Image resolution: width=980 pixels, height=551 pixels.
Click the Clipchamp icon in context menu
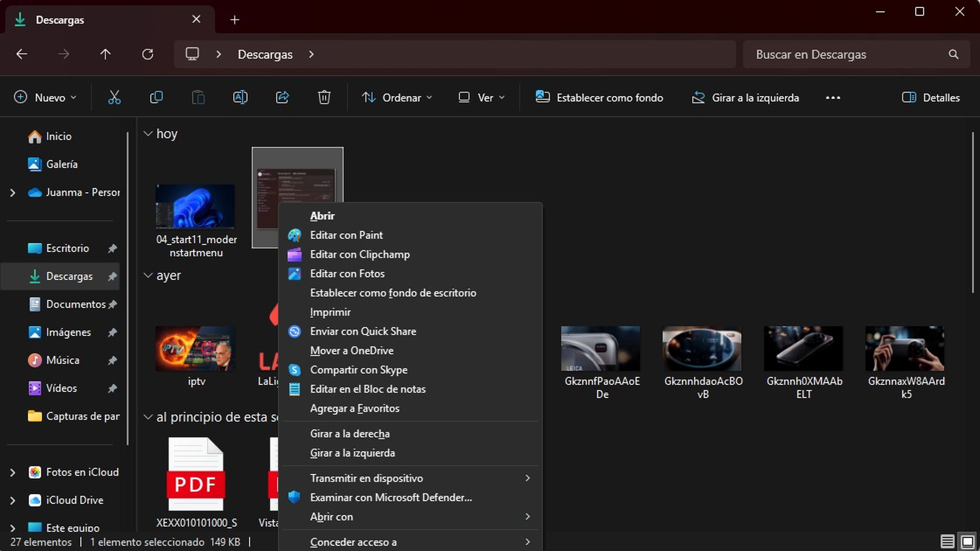click(x=295, y=255)
